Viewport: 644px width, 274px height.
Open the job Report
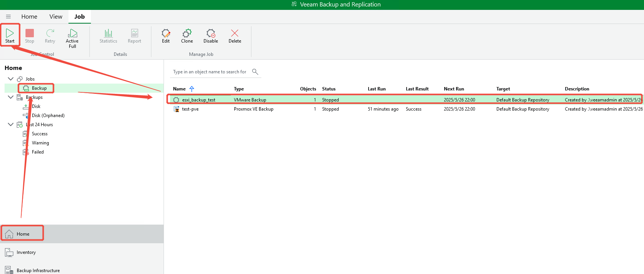point(134,36)
